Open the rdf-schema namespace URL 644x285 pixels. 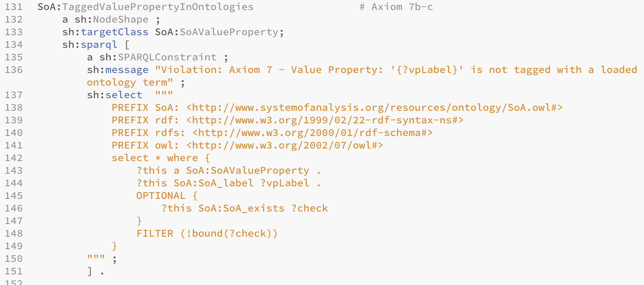313,133
